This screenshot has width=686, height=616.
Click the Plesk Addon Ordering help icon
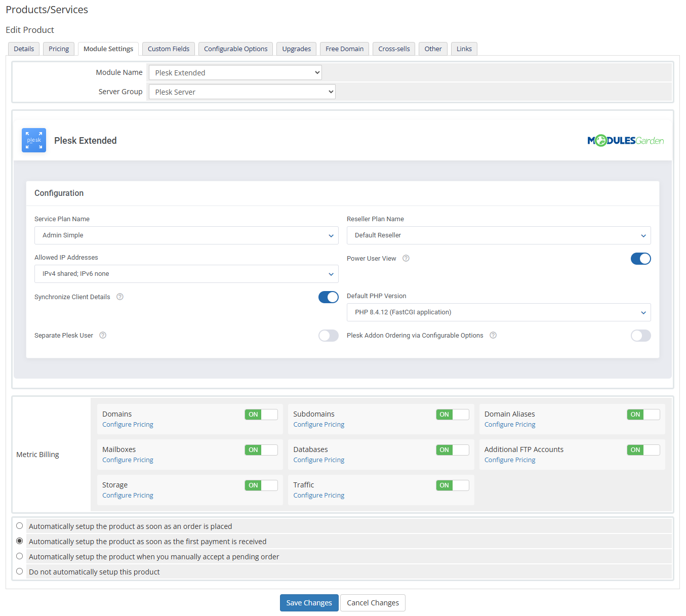(493, 335)
